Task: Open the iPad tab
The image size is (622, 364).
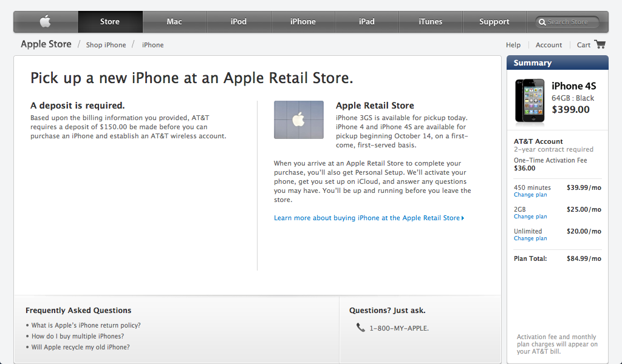Action: click(366, 22)
